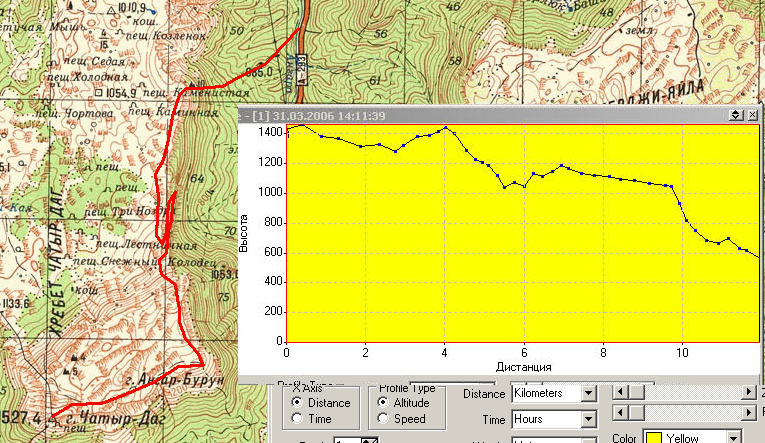Close the profile graph window
The image size is (765, 443).
coord(752,115)
